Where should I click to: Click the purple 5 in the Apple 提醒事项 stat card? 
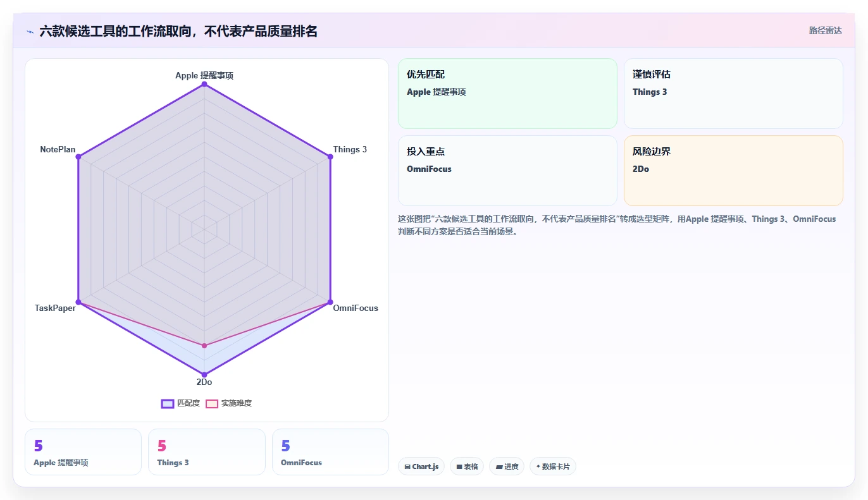point(38,446)
